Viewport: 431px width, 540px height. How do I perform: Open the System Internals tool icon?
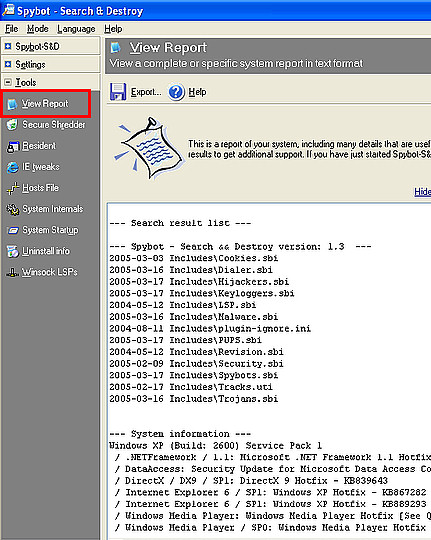[x=12, y=209]
